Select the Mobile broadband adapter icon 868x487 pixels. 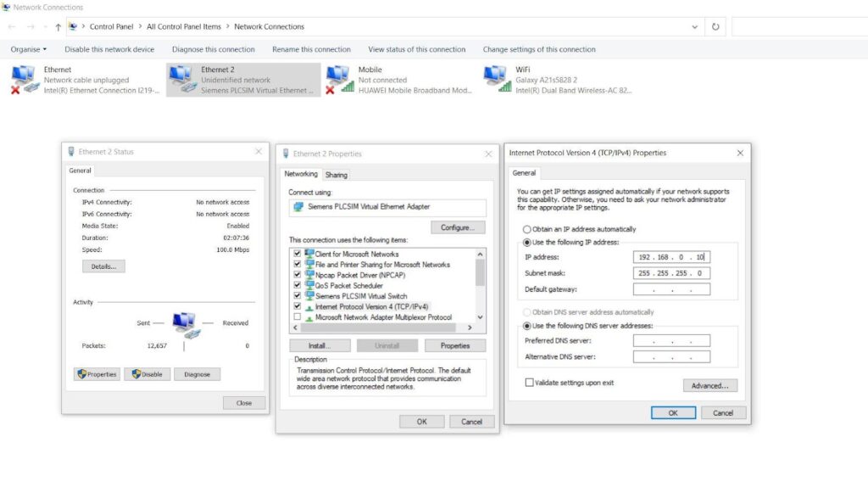[339, 79]
